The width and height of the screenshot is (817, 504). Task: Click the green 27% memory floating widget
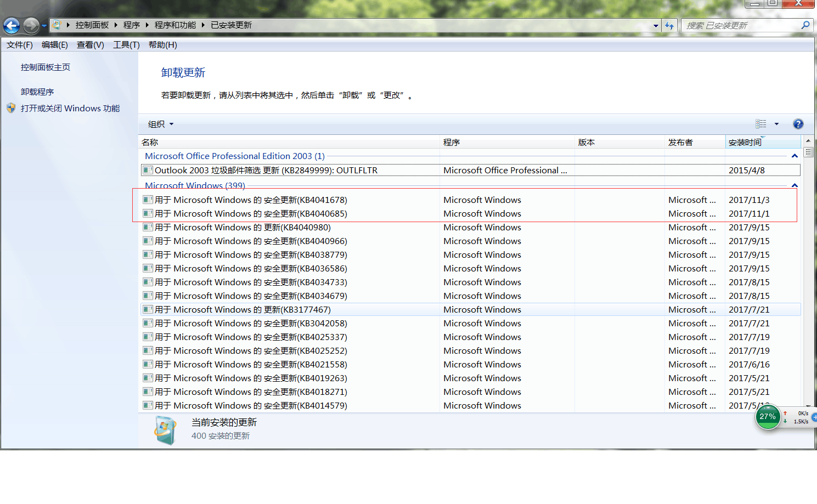click(768, 417)
